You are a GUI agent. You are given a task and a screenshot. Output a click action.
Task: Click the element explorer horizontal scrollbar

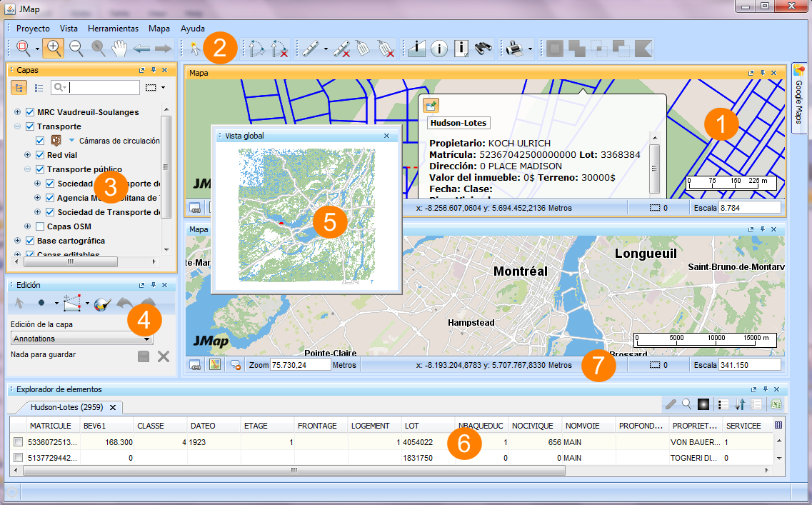point(294,470)
